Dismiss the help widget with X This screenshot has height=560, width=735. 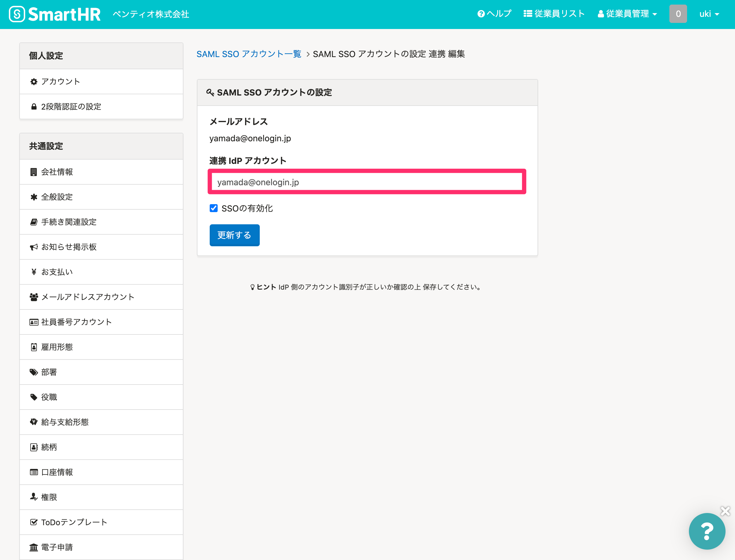point(725,511)
